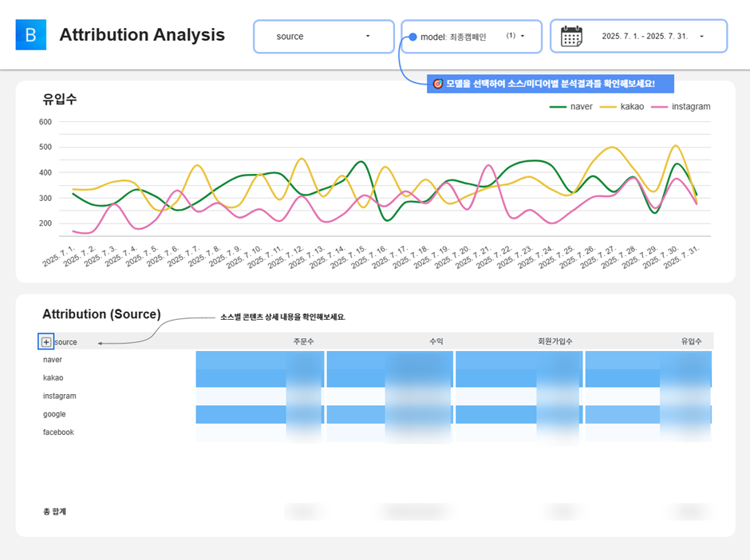Click the blue dot on model selector

[412, 37]
